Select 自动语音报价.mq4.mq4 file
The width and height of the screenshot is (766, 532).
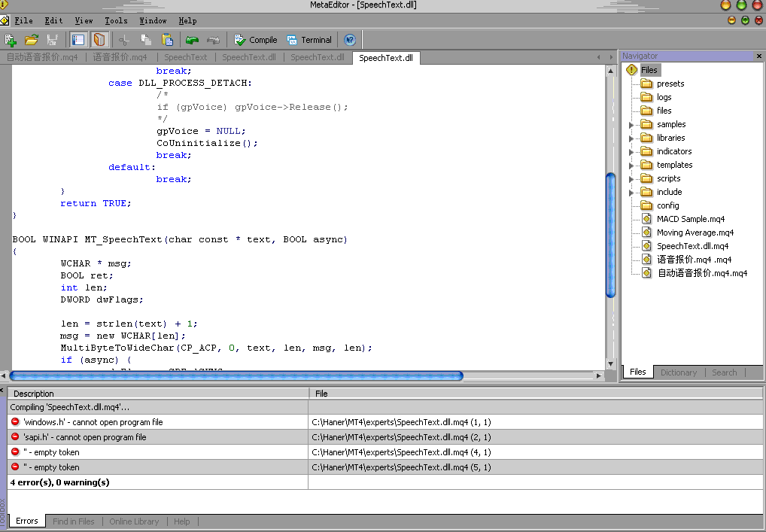701,273
